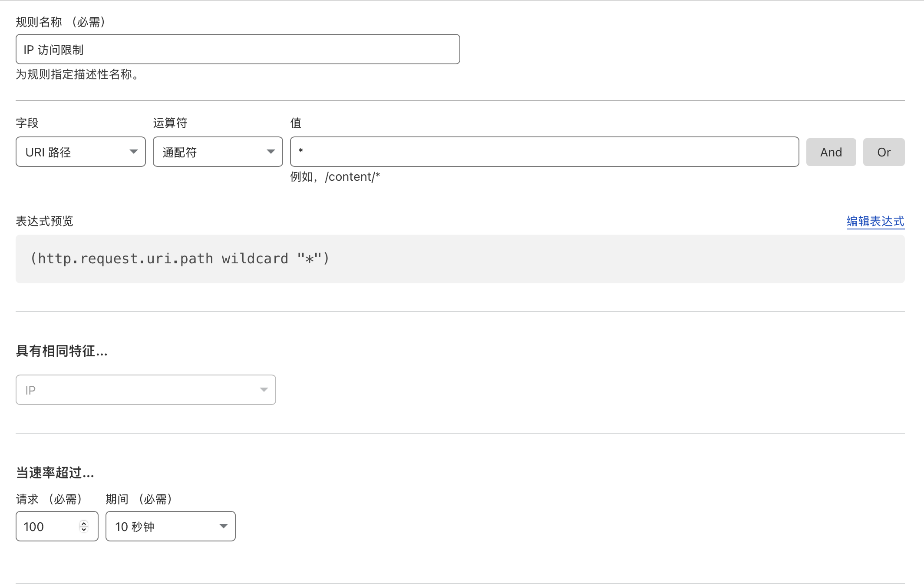Screen dimensions: 924x584
Task: Click the requests number field showing 100
Action: point(49,527)
